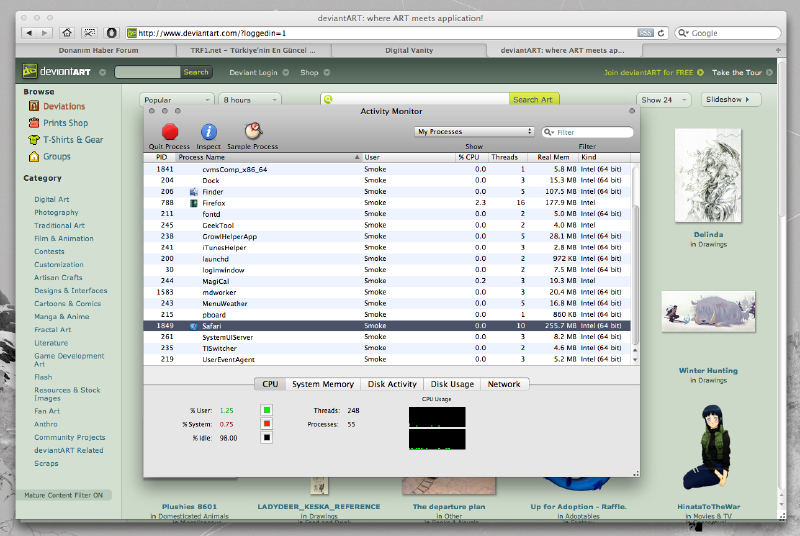Select the SystemUIServer process row
The height and width of the screenshot is (536, 800).
click(x=387, y=337)
